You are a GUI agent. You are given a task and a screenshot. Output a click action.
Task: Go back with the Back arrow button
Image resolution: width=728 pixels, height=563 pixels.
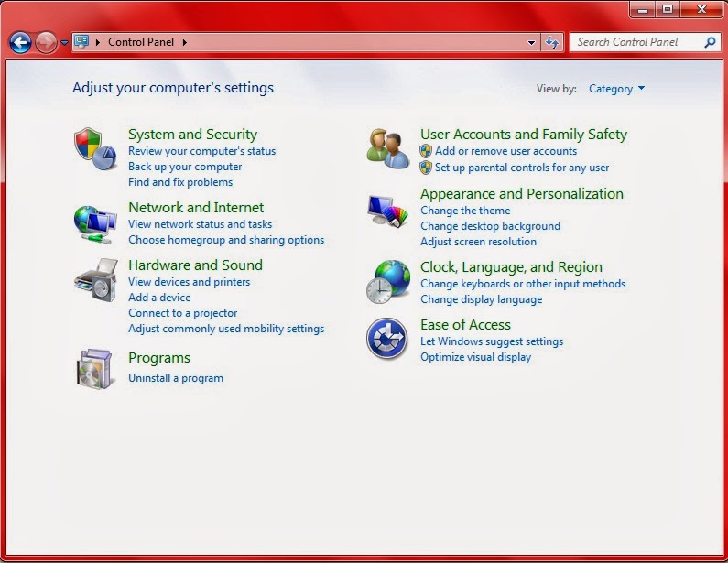(20, 43)
